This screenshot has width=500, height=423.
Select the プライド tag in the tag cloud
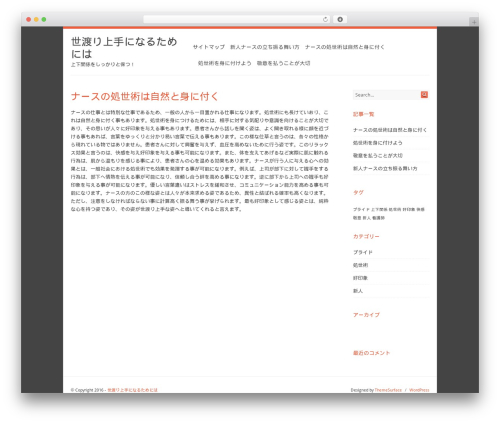361,209
